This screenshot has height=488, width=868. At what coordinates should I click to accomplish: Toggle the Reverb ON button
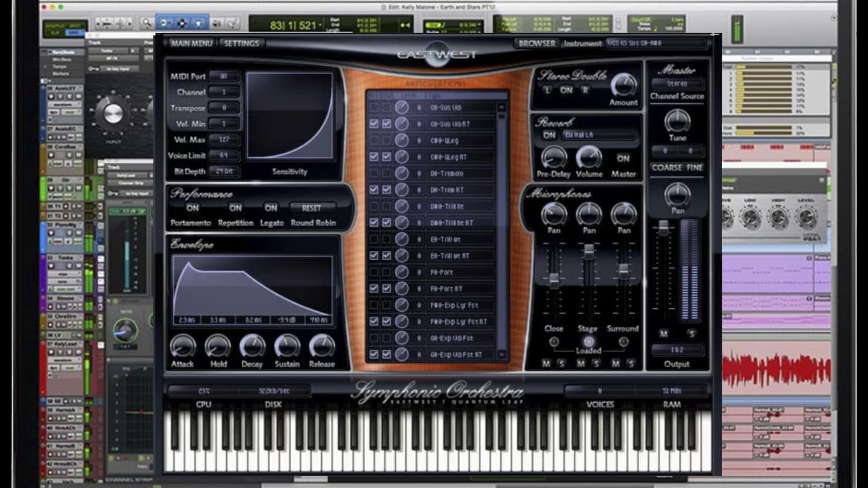click(x=549, y=135)
